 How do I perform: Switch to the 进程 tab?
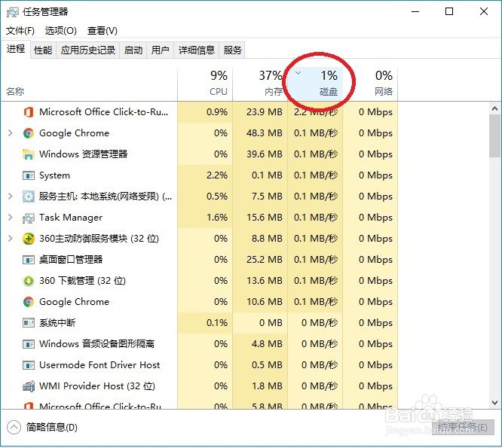16,49
